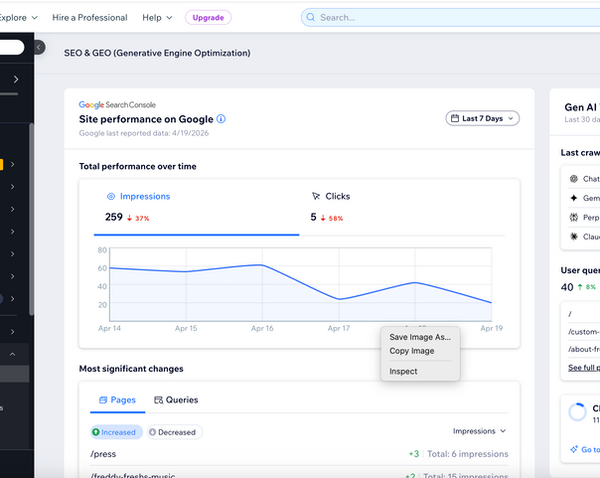This screenshot has height=478, width=600.
Task: Open Hire a Professional link
Action: point(90,18)
